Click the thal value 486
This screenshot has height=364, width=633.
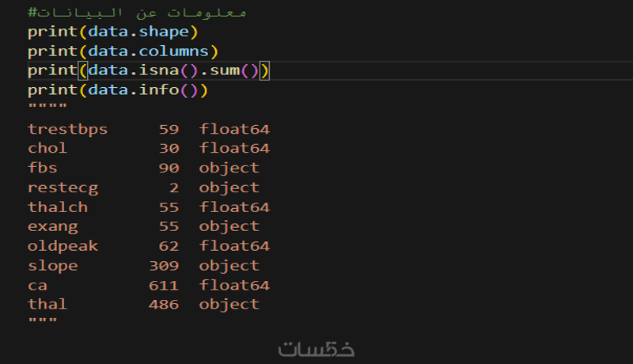pyautogui.click(x=164, y=304)
